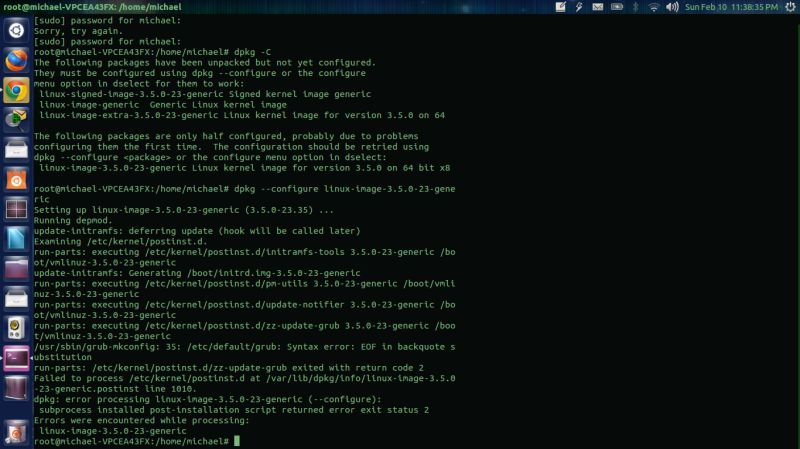Image resolution: width=800 pixels, height=449 pixels.
Task: Click 'packages are only half configured' line
Action: [x=226, y=136]
